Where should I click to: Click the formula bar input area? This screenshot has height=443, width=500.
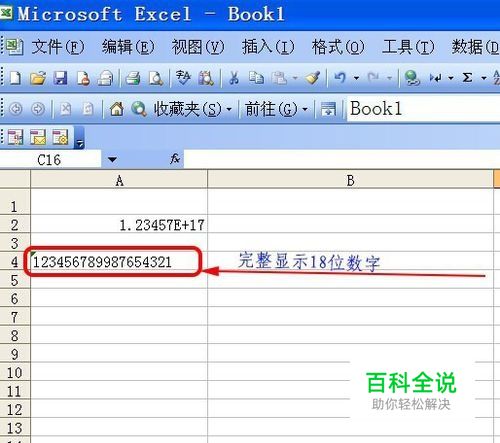[342, 159]
